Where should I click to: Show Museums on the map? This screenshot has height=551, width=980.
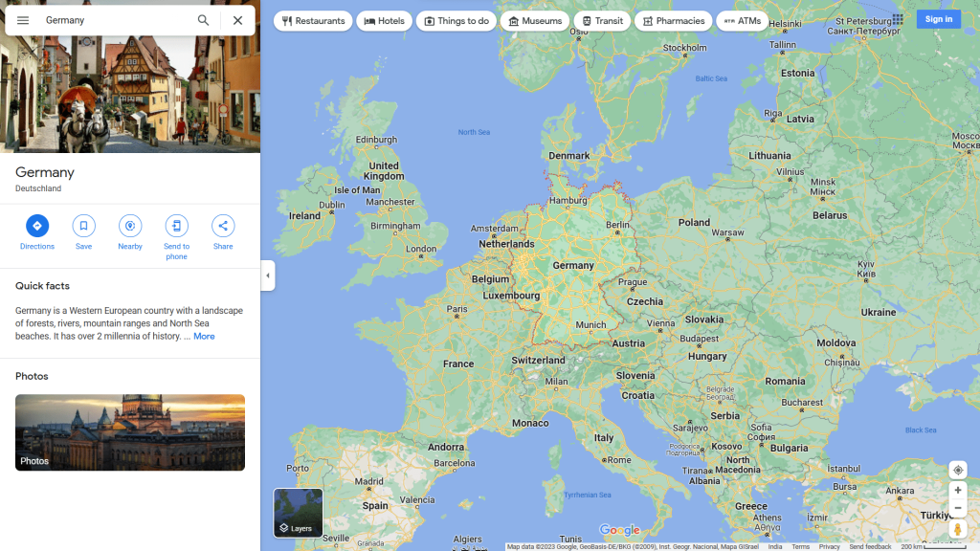(535, 21)
